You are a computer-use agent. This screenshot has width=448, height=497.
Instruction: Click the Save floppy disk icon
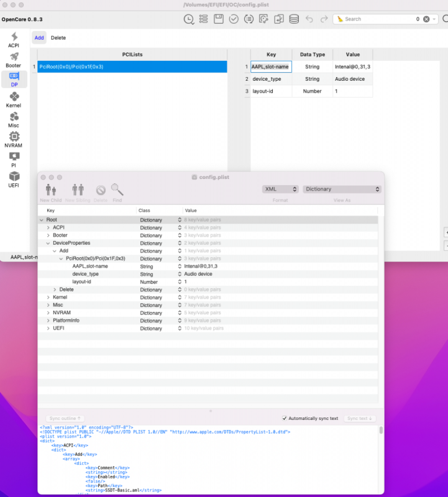[219, 19]
